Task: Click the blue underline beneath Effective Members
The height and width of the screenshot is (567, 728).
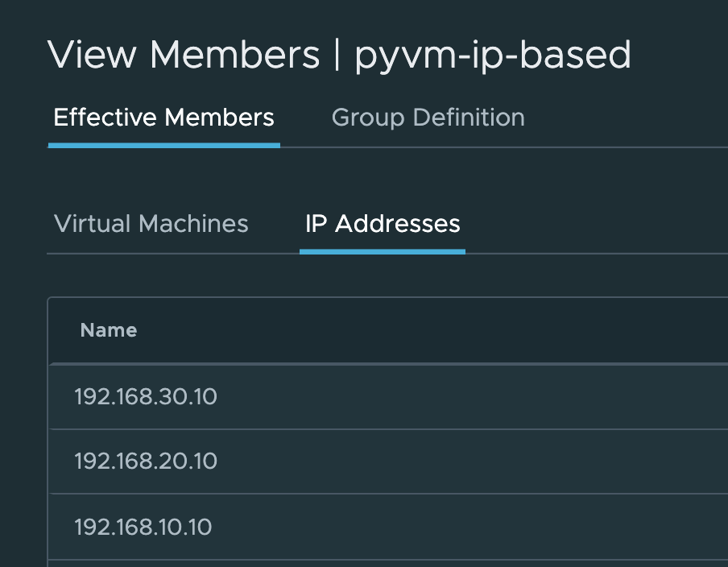Action: tap(163, 145)
